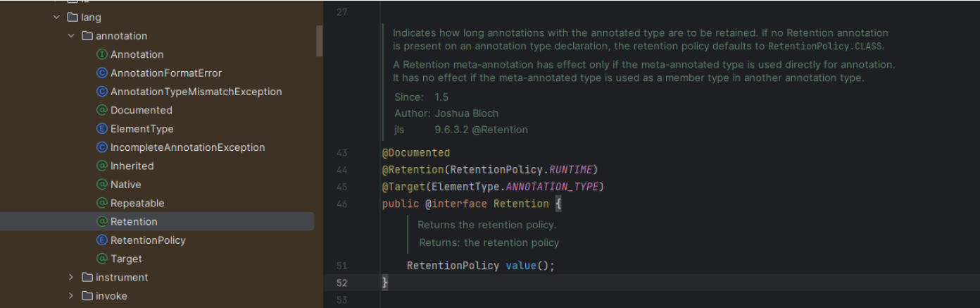980x308 pixels.
Task: Select Retention in the project tree
Action: tap(134, 221)
